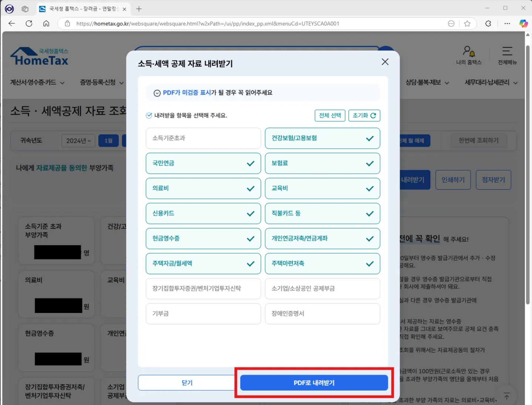Reload the page with the refresh icon

click(x=29, y=24)
